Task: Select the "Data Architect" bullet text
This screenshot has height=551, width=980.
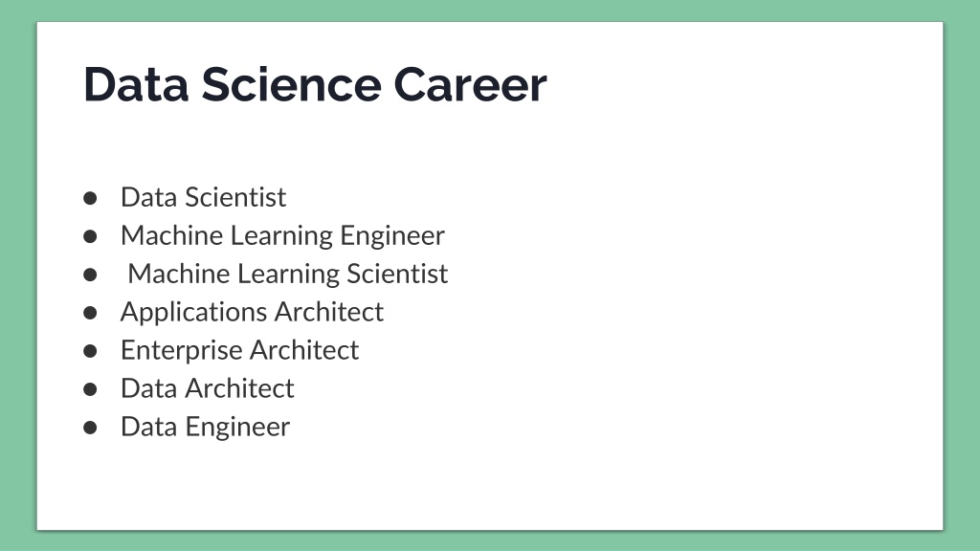Action: pos(208,388)
